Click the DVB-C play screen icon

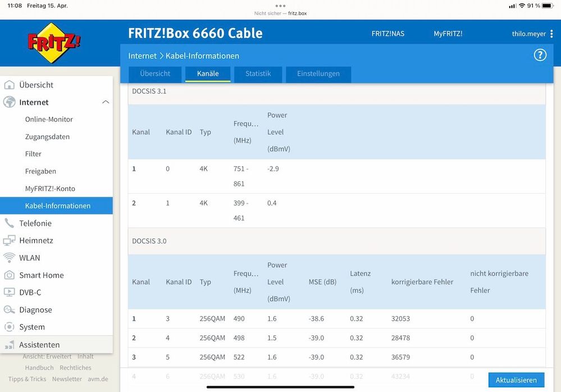(10, 292)
